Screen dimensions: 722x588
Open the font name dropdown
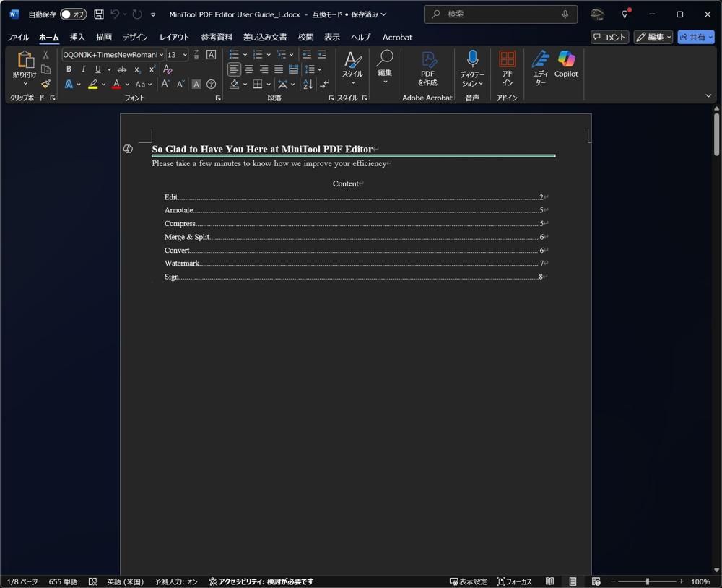162,55
